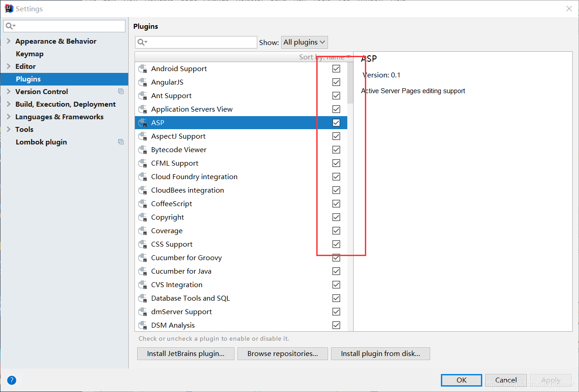The height and width of the screenshot is (392, 579).
Task: Confirm settings with the OK button
Action: click(x=462, y=380)
